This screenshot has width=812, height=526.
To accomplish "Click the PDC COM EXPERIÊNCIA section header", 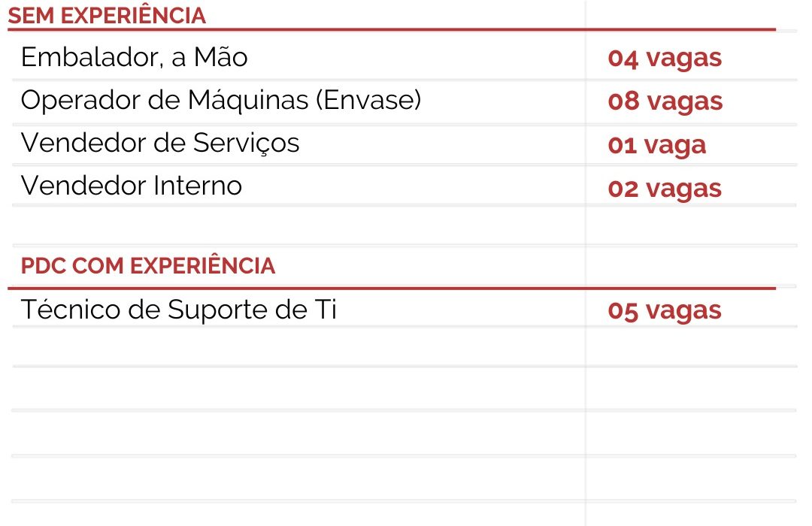I will tap(148, 266).
